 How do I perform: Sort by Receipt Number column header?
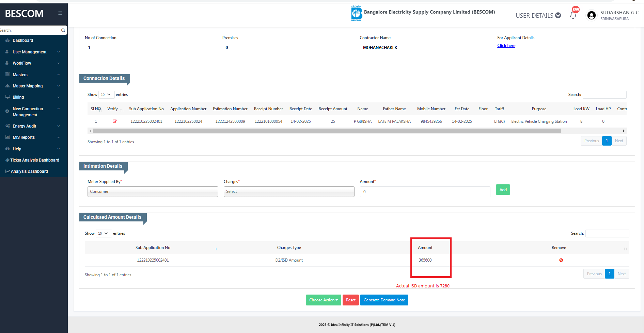point(268,109)
